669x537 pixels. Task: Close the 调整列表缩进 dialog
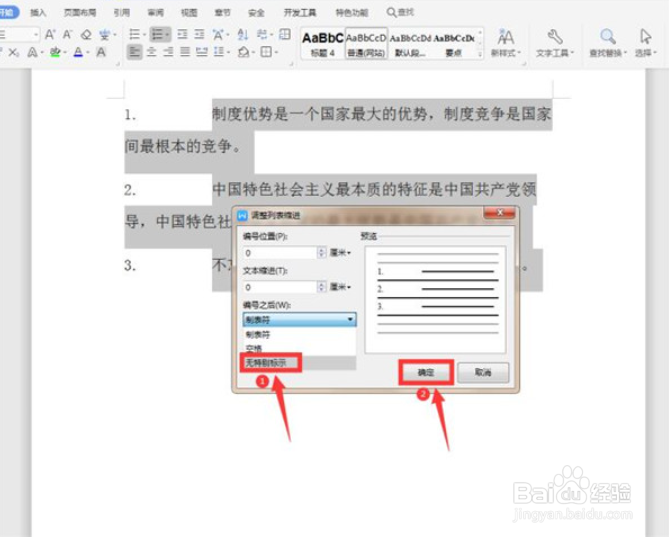tap(500, 212)
